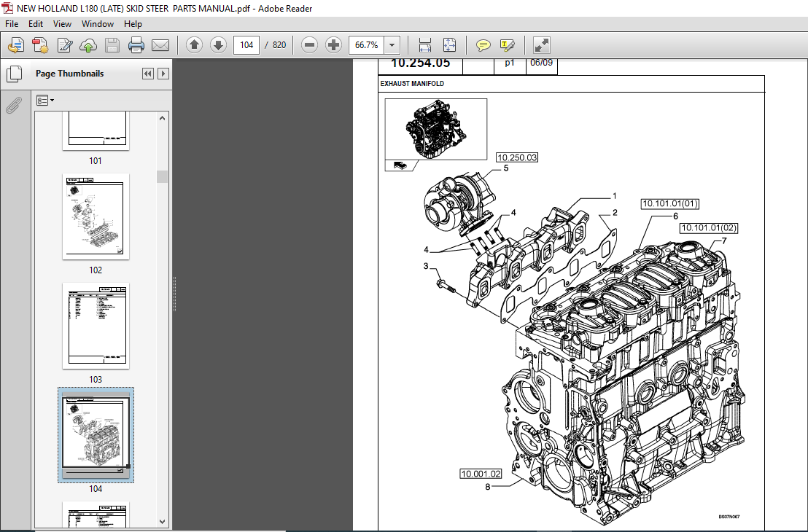Image resolution: width=808 pixels, height=532 pixels.
Task: Open the Edit menu
Action: (x=36, y=24)
